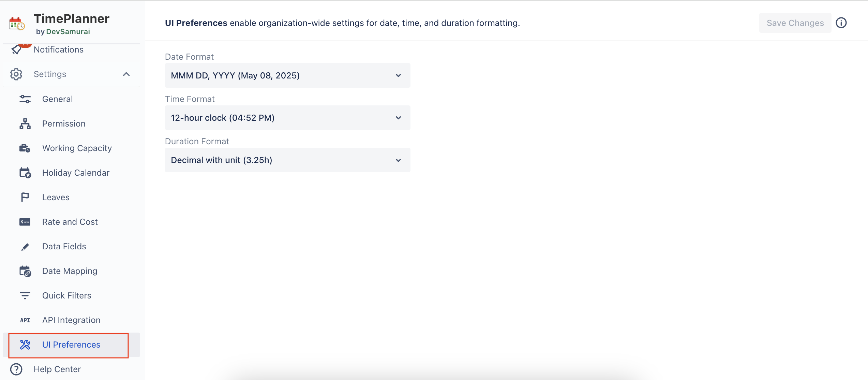
Task: Click the Leaves flag icon
Action: [25, 197]
